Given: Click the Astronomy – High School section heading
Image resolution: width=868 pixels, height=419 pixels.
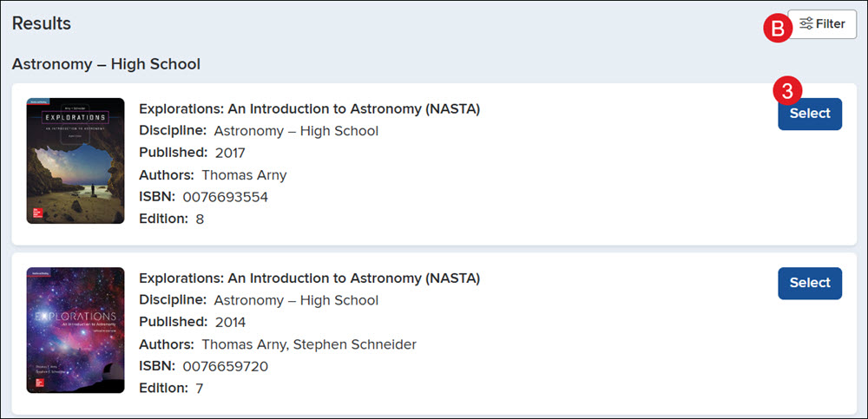Looking at the screenshot, I should tap(106, 64).
